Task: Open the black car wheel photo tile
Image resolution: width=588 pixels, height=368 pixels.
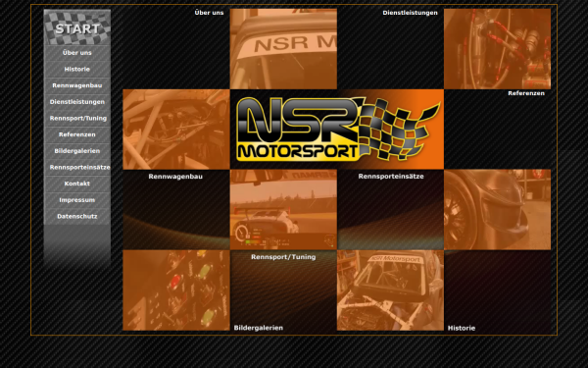Action: (x=497, y=210)
